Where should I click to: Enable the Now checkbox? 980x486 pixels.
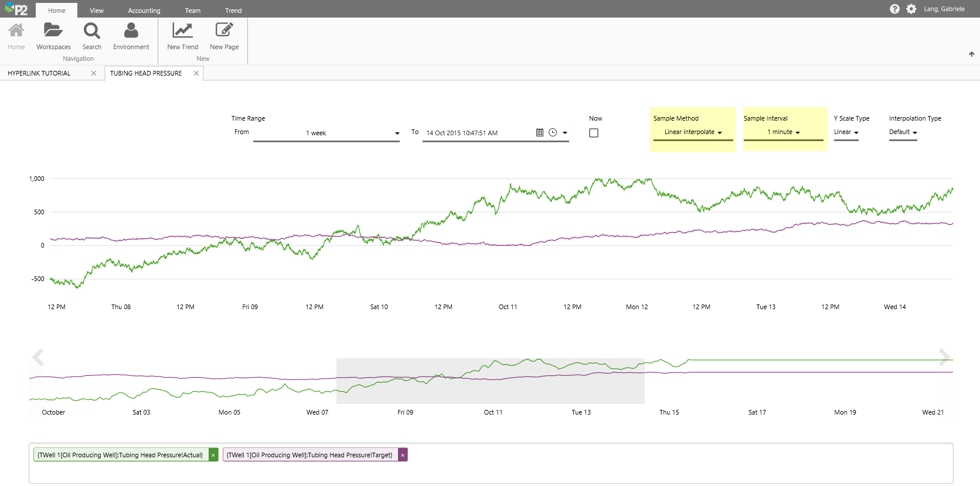tap(594, 133)
